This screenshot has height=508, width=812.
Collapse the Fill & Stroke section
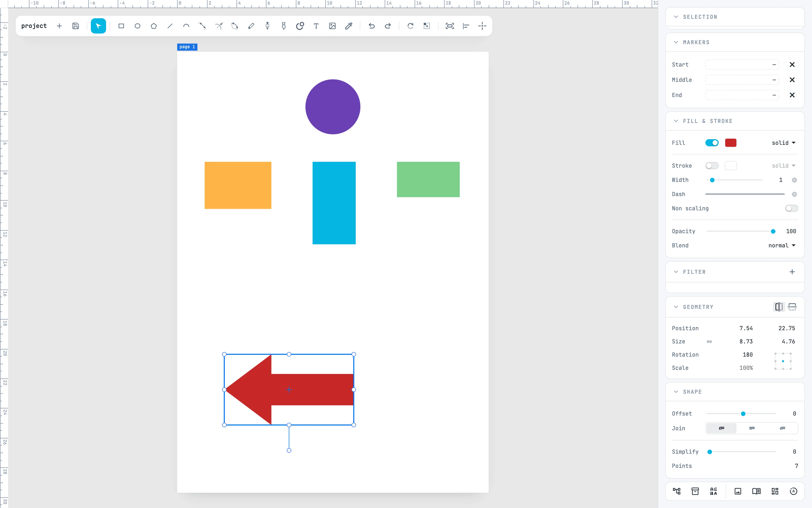coord(676,121)
